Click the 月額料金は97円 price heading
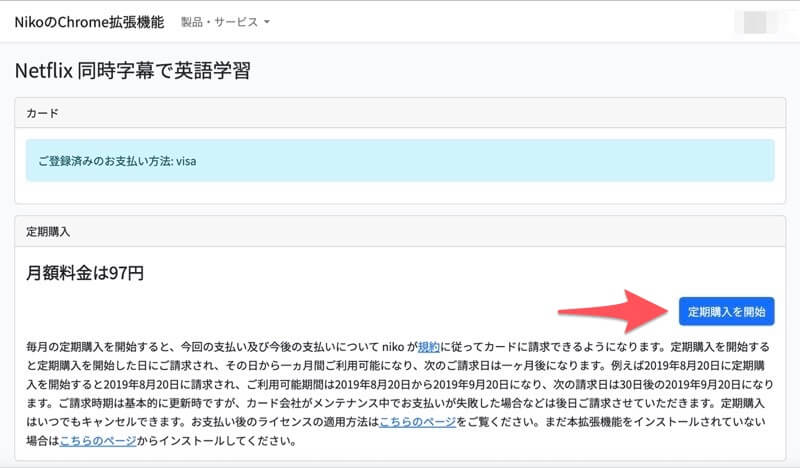The width and height of the screenshot is (800, 468). click(85, 273)
